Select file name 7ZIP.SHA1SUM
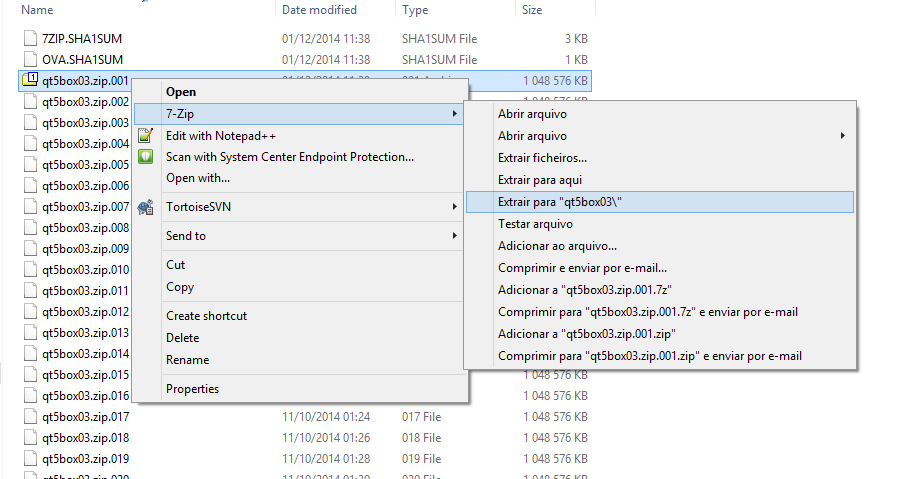Screen dimensions: 906x479 (82, 39)
